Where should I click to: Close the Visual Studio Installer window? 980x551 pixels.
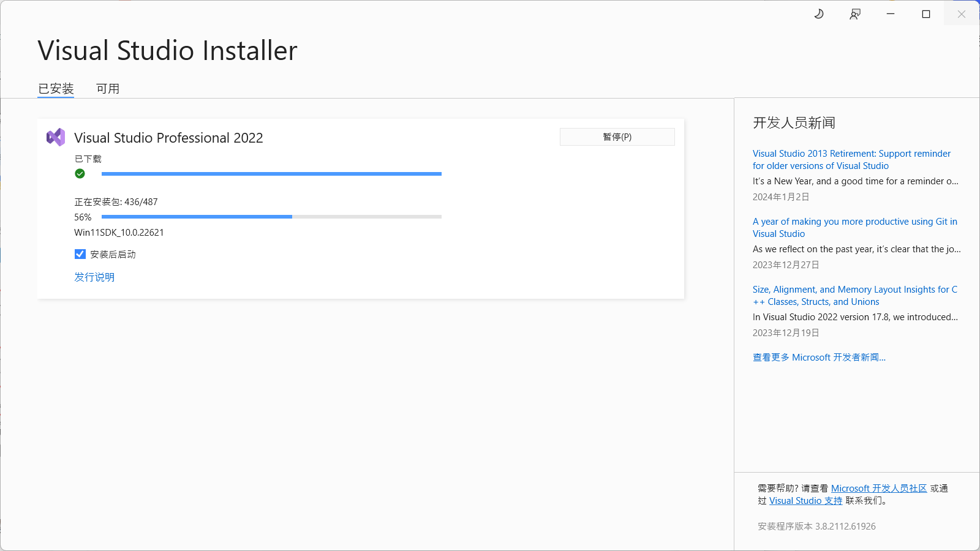tap(962, 14)
